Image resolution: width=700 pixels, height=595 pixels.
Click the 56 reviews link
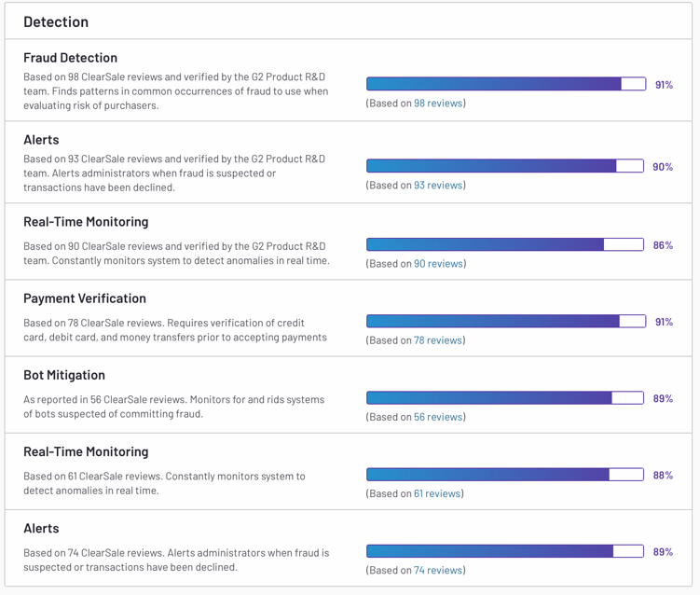tap(438, 417)
